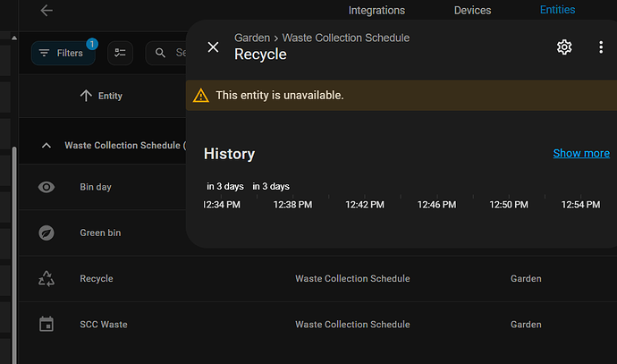Sort by the Entity column header
617x364 pixels.
point(101,96)
